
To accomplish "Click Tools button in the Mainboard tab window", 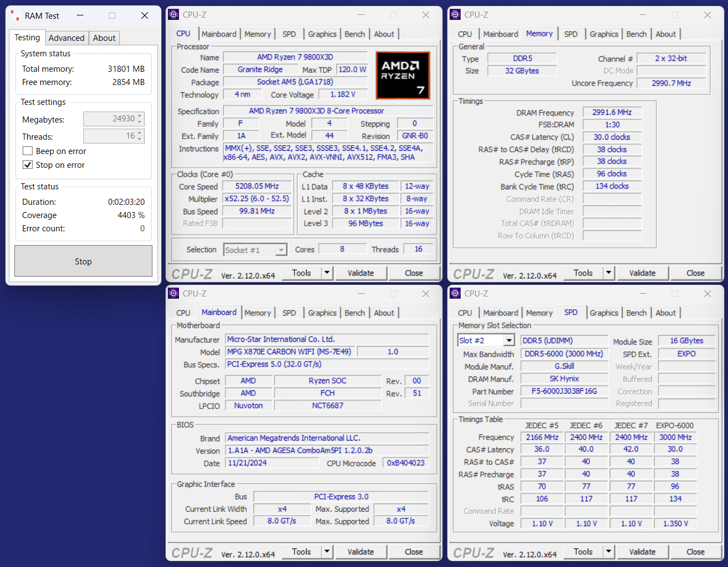I will point(302,552).
